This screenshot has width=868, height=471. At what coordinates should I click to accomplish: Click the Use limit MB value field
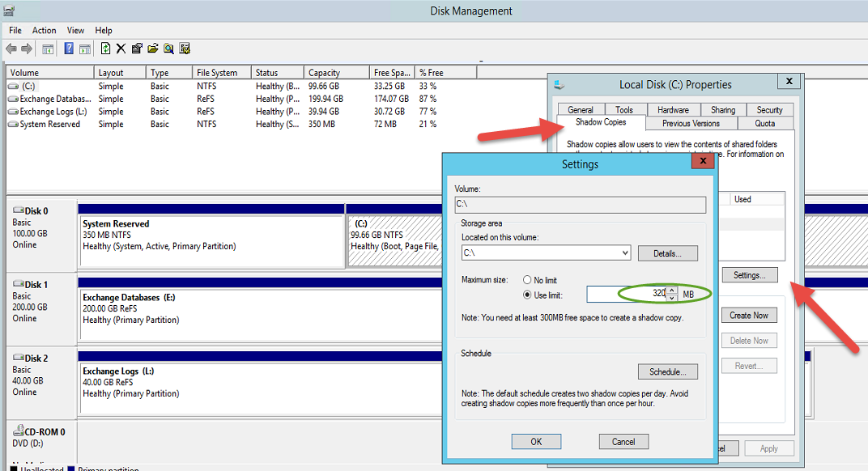pos(627,295)
